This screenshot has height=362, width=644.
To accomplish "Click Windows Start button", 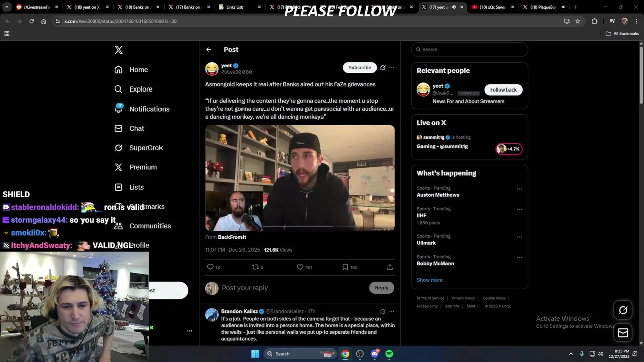I will coord(255,354).
